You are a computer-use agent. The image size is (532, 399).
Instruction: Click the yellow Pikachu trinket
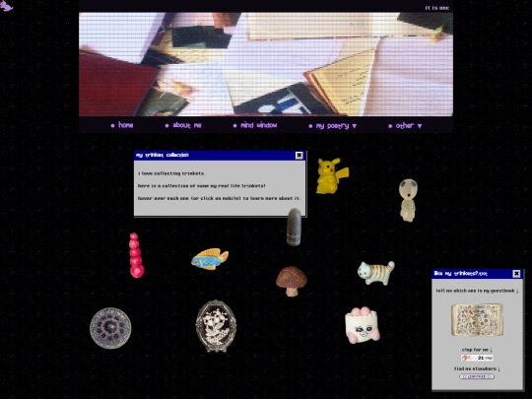click(x=332, y=176)
